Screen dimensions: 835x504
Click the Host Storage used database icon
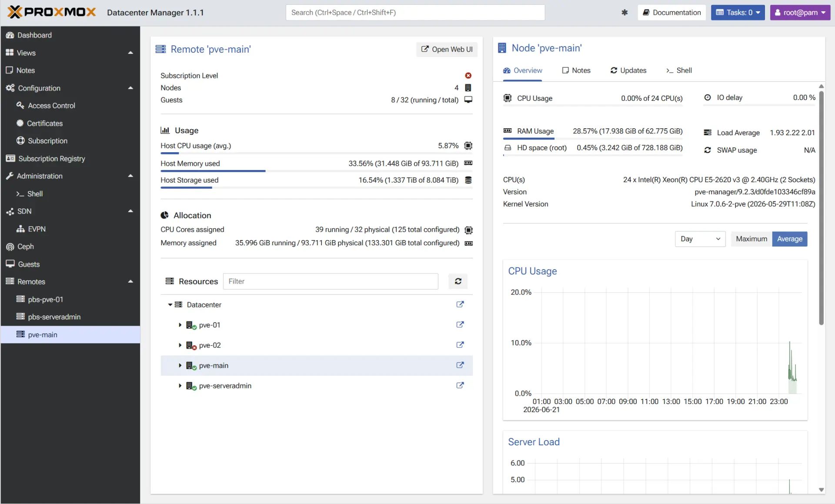coord(468,180)
